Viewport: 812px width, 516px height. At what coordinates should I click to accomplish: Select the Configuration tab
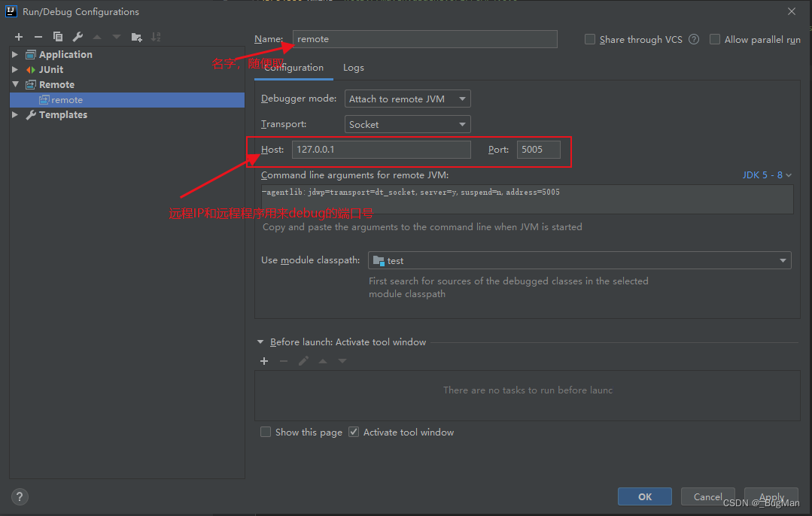pos(293,68)
